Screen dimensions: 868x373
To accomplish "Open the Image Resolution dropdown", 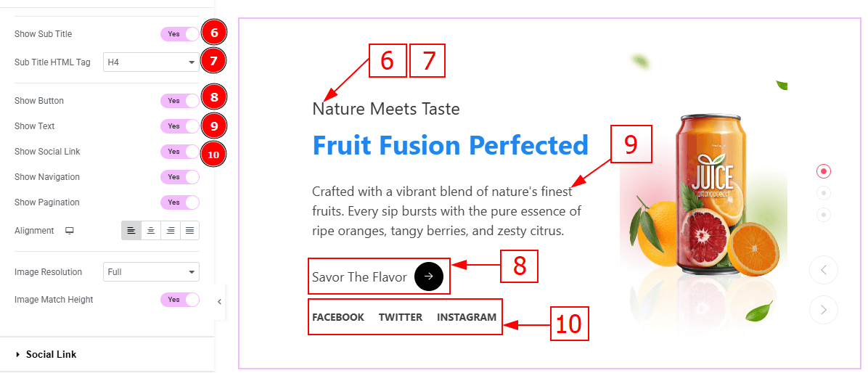I will coord(151,271).
